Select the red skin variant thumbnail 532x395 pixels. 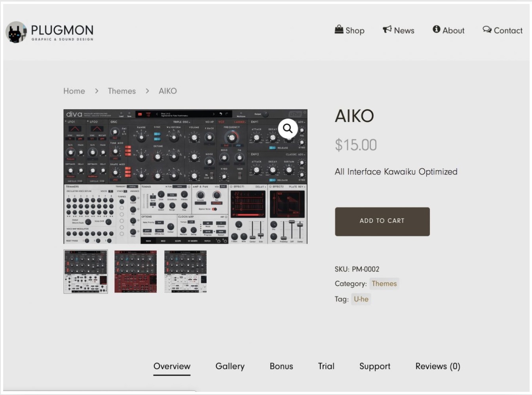pyautogui.click(x=135, y=272)
